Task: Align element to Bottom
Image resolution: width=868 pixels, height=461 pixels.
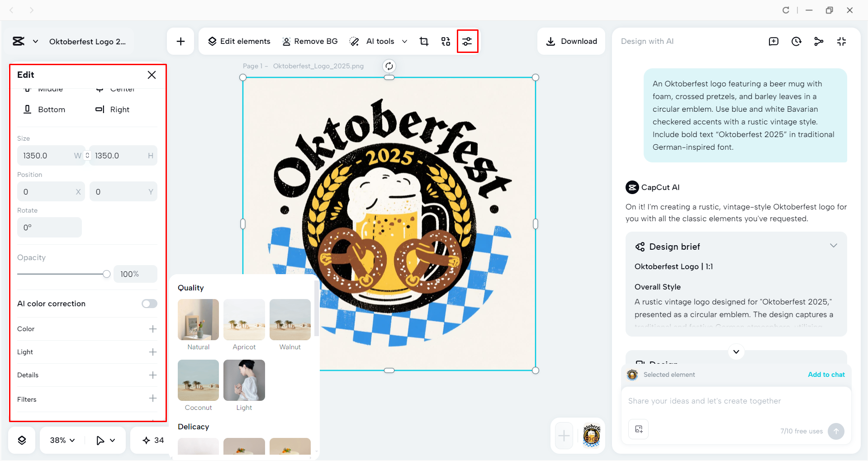Action: [x=44, y=109]
